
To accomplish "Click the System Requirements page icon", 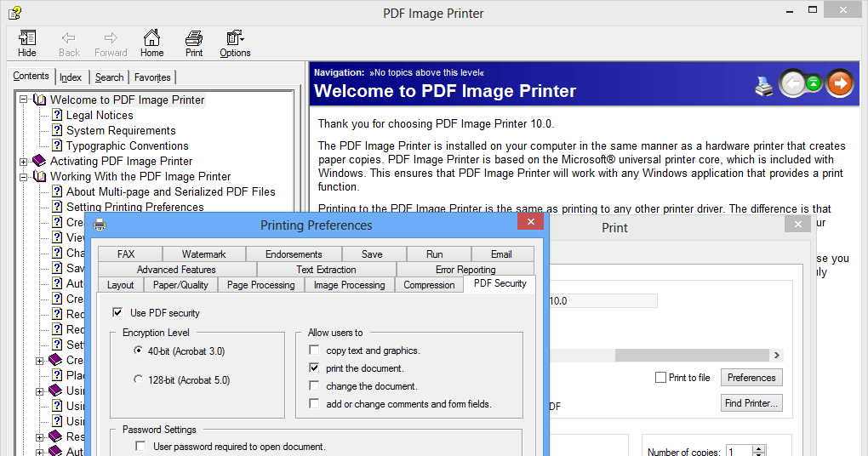I will coord(57,130).
